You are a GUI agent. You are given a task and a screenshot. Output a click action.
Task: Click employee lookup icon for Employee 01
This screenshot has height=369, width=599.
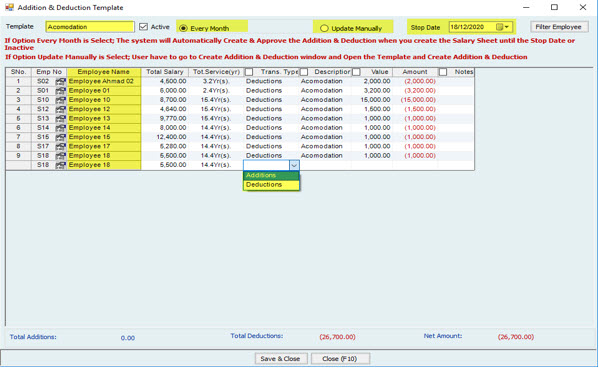61,91
